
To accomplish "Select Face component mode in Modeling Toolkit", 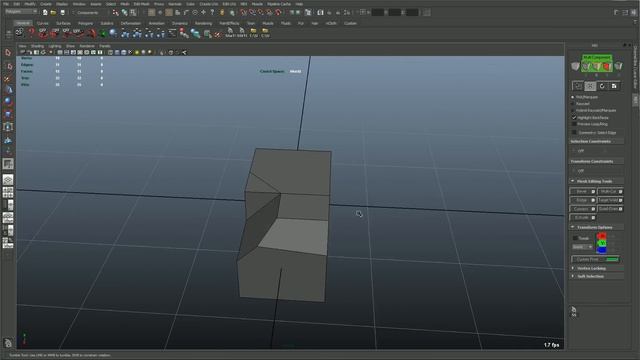I will 607,66.
